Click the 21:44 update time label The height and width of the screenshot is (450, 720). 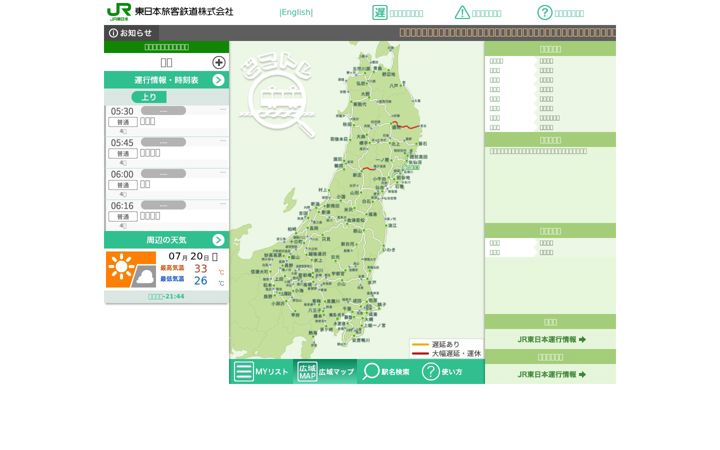click(x=166, y=297)
